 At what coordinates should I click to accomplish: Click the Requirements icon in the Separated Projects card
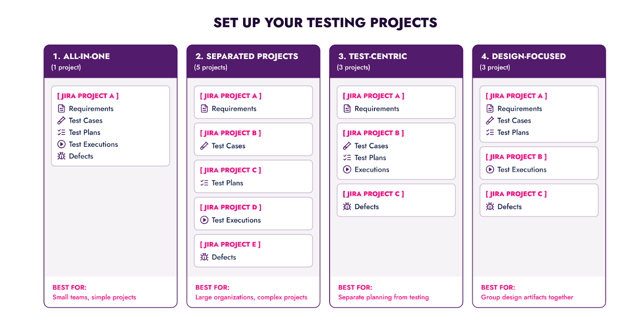(204, 109)
